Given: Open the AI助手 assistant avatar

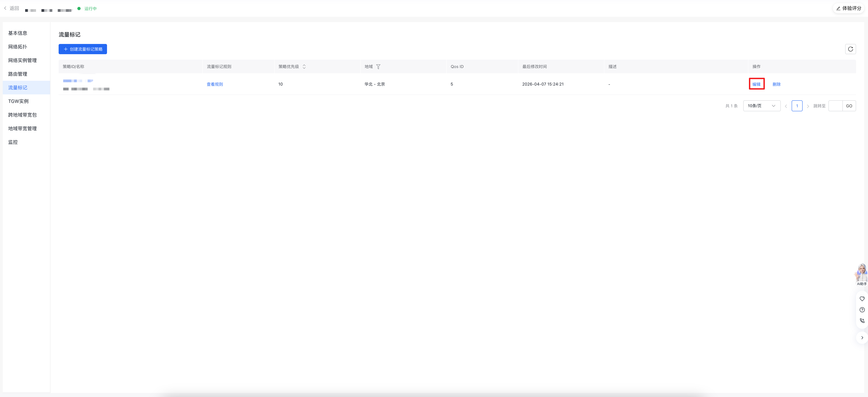Looking at the screenshot, I should [861, 274].
